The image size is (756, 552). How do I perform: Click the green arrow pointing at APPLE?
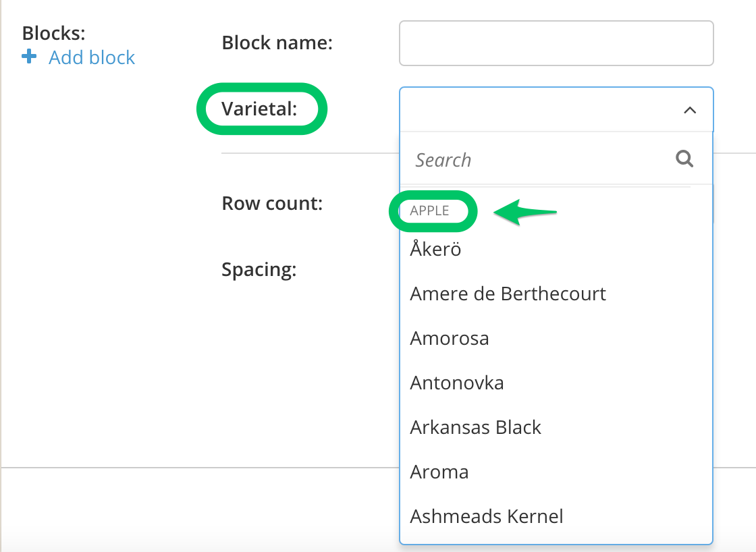tap(525, 212)
